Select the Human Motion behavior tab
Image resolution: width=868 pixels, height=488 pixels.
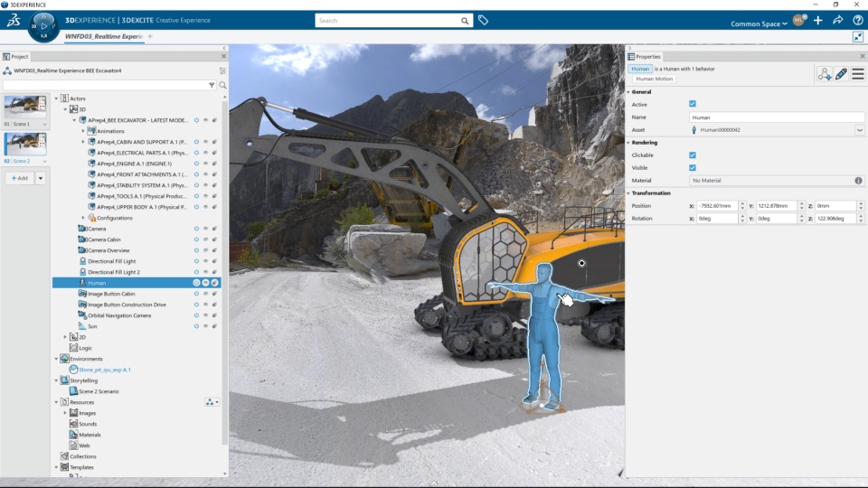[655, 79]
